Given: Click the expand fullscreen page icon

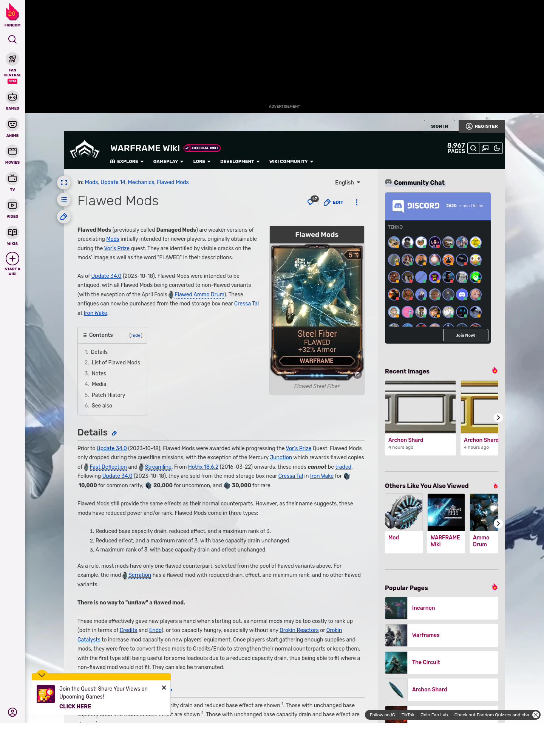Looking at the screenshot, I should click(x=64, y=183).
